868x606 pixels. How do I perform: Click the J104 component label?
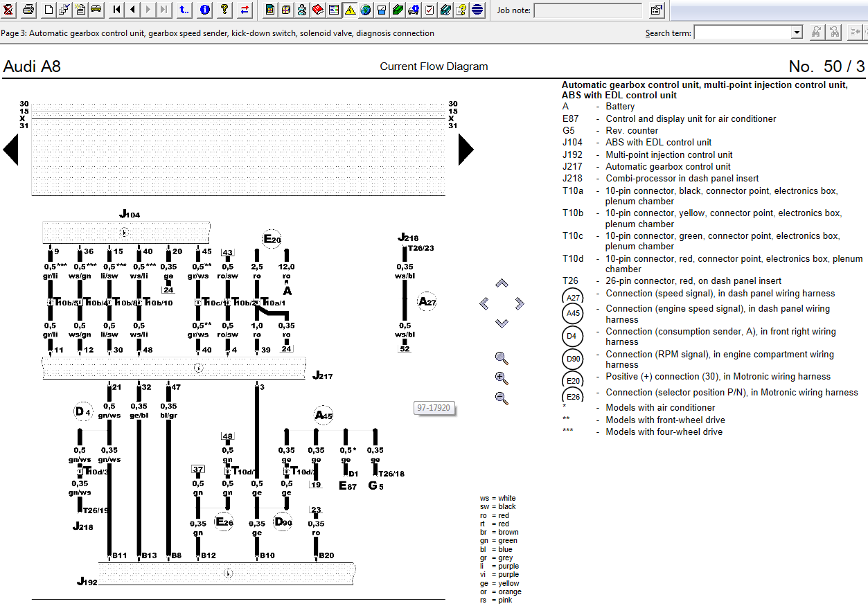pos(130,215)
